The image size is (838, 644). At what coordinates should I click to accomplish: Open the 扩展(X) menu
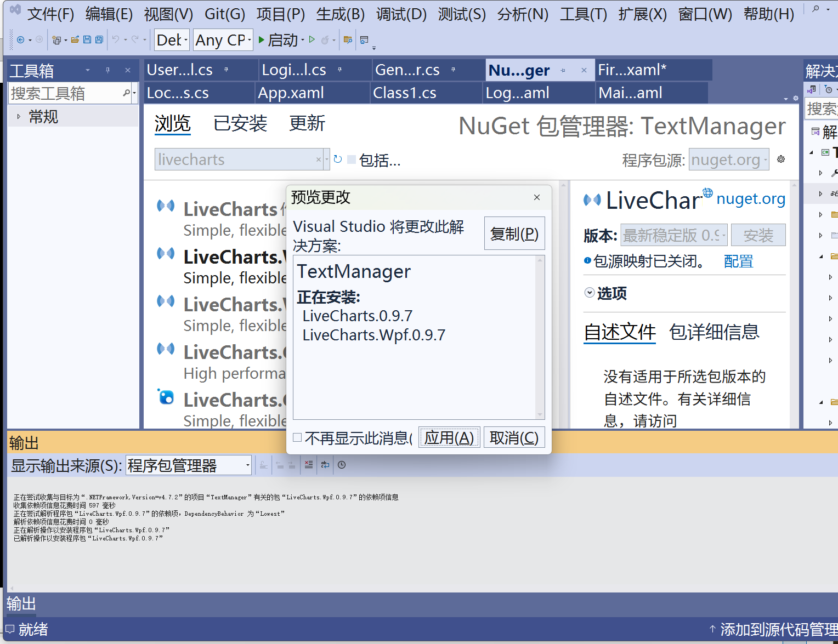click(x=642, y=14)
